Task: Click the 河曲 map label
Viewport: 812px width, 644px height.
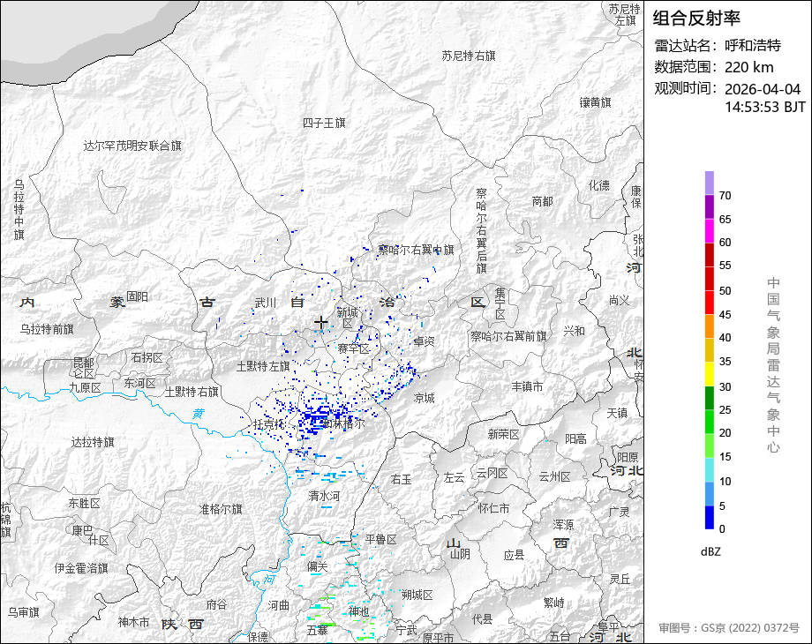Action: 279,605
